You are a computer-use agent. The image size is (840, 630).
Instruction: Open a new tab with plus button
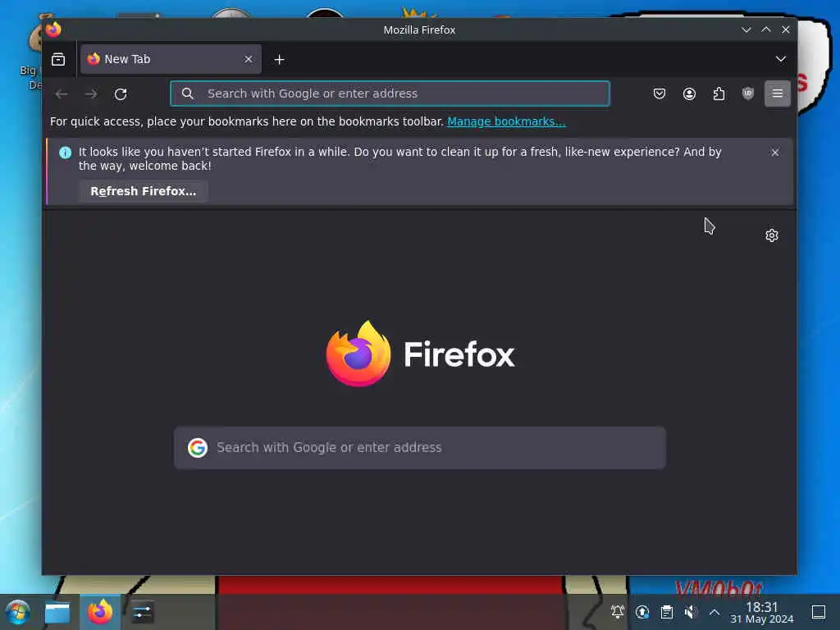[279, 59]
